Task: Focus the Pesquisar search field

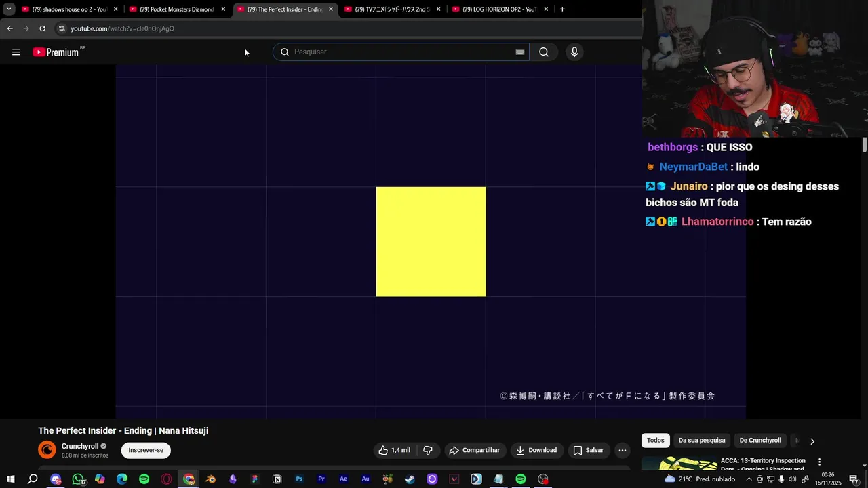Action: [x=401, y=52]
